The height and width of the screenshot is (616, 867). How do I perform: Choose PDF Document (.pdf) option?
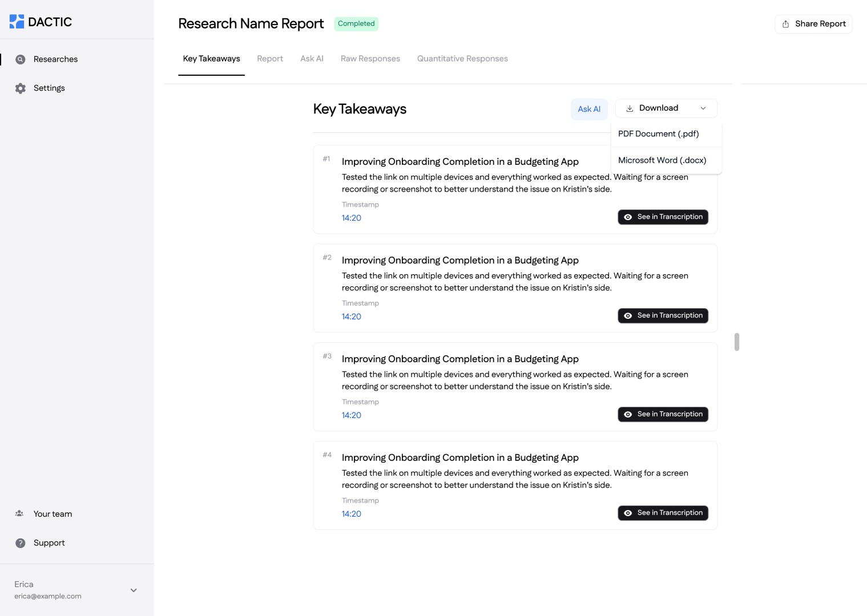click(658, 134)
